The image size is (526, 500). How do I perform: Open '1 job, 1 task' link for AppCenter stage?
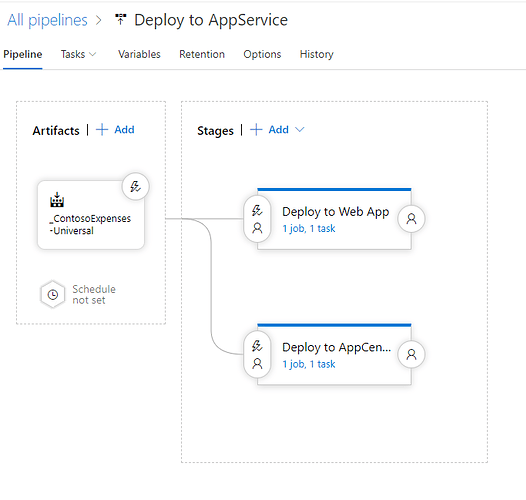(309, 364)
